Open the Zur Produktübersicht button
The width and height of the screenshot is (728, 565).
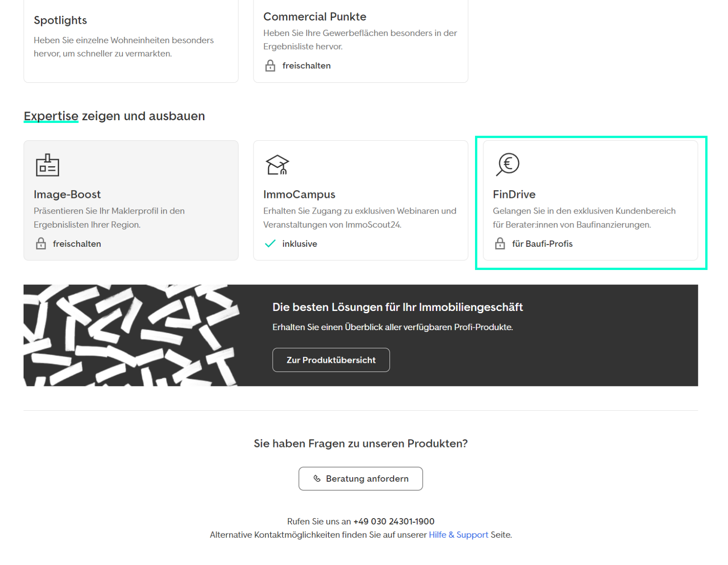coord(331,360)
